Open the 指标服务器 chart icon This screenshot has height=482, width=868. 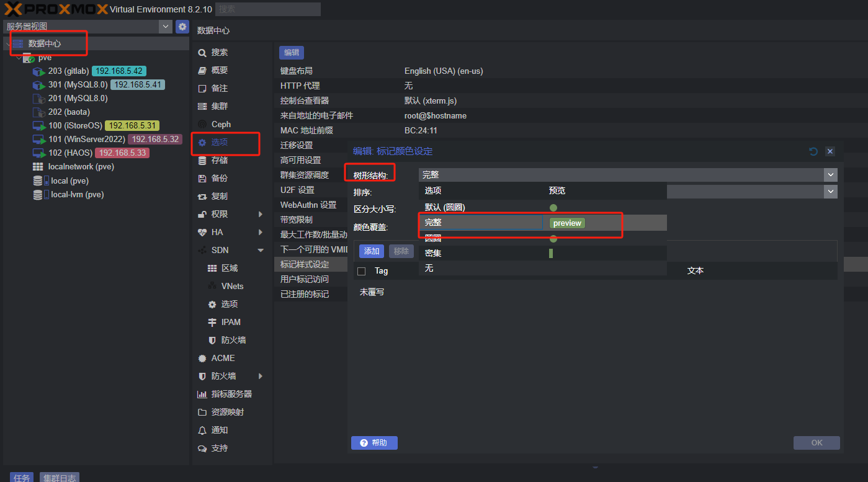(202, 395)
